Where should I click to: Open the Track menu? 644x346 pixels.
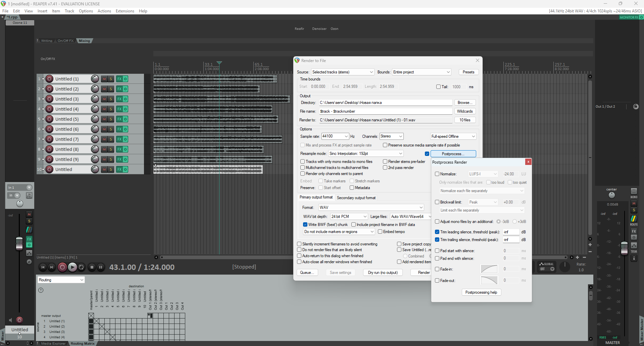(x=69, y=11)
